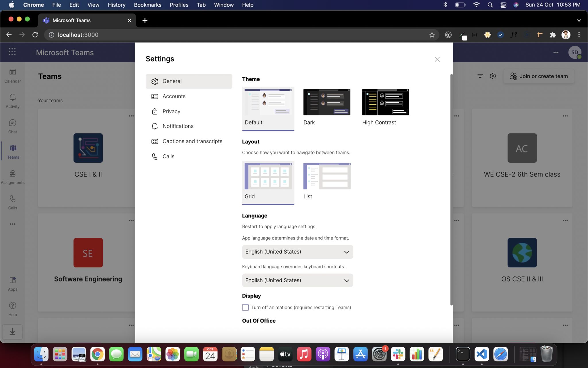Click the download app icon at the sidebar bottom

pyautogui.click(x=12, y=332)
